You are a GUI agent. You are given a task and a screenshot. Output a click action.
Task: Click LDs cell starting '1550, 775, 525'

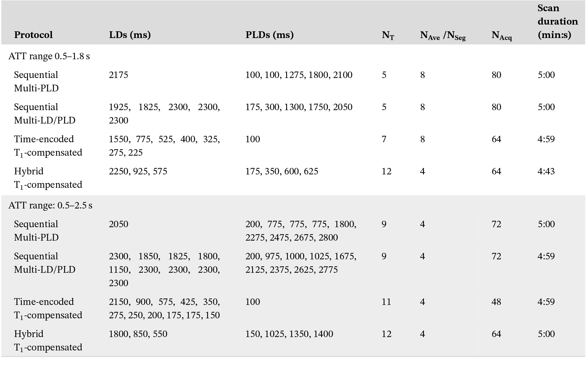[x=164, y=146]
